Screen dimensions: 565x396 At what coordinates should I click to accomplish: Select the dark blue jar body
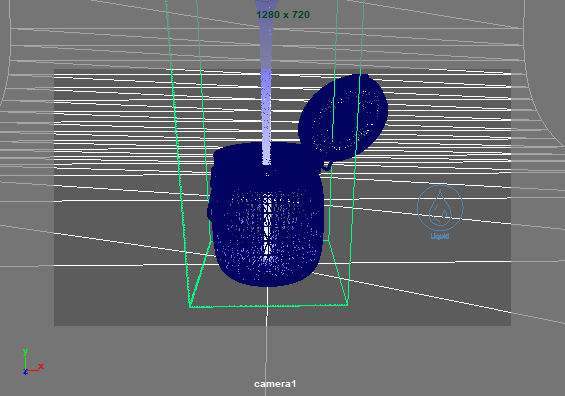tap(266, 216)
